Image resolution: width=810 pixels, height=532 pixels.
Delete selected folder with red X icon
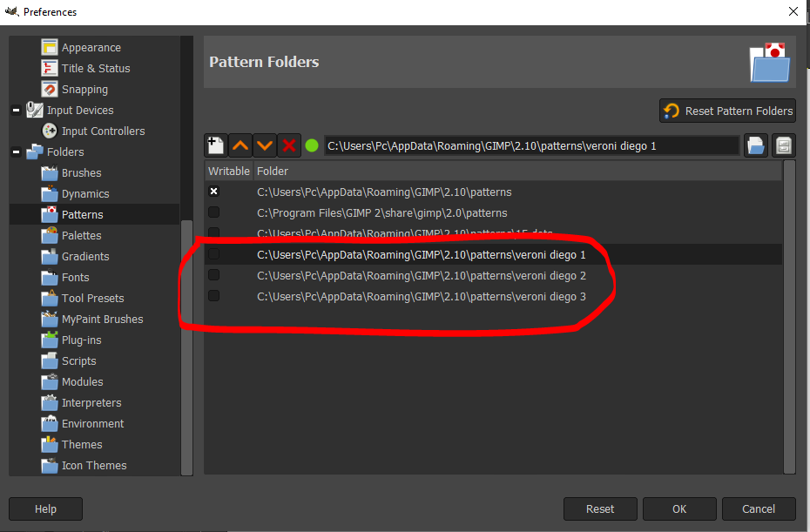(x=289, y=145)
